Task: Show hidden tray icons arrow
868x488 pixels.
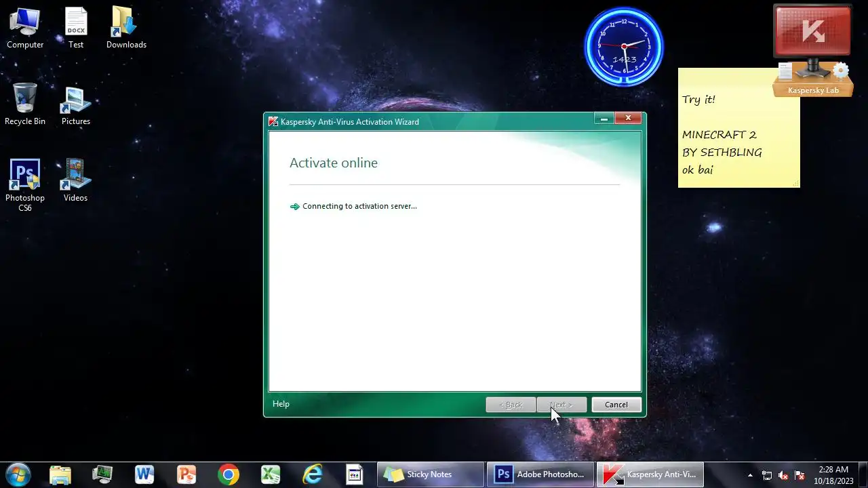Action: pyautogui.click(x=750, y=475)
